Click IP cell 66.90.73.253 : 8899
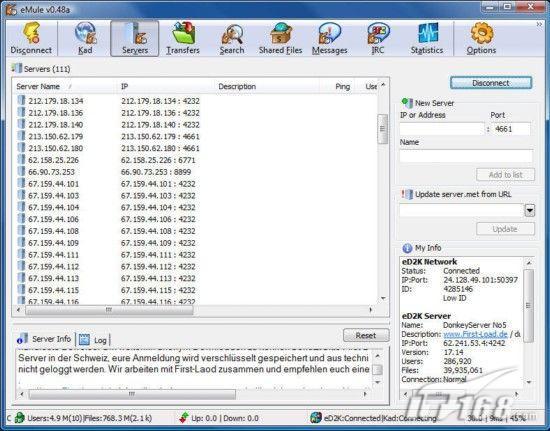The width and height of the screenshot is (550, 431). tap(156, 172)
